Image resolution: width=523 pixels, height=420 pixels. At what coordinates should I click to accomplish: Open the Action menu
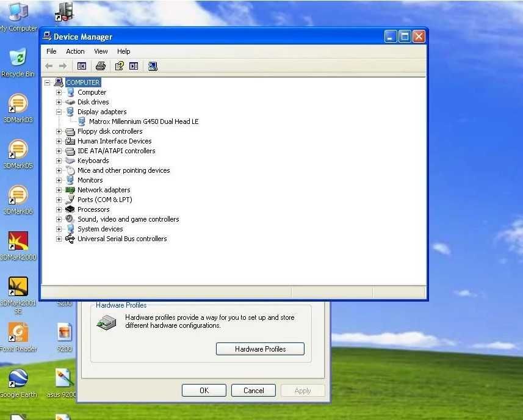(76, 51)
